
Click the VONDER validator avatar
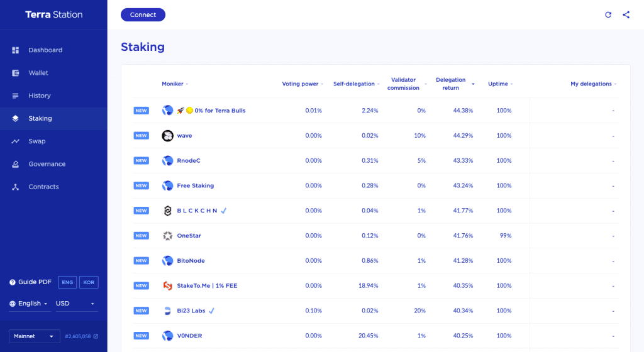[x=167, y=336]
